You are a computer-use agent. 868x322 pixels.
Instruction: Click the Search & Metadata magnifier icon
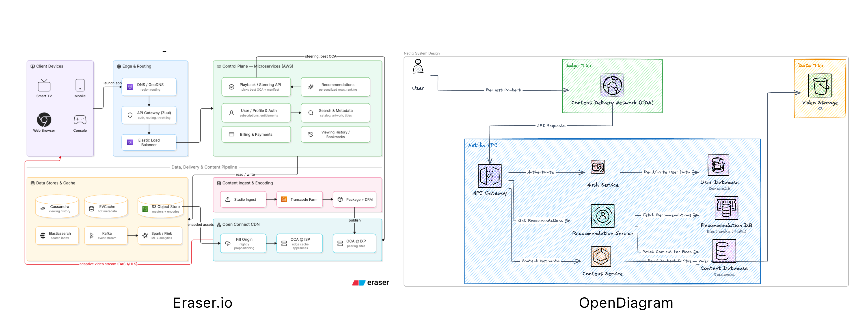click(x=311, y=113)
